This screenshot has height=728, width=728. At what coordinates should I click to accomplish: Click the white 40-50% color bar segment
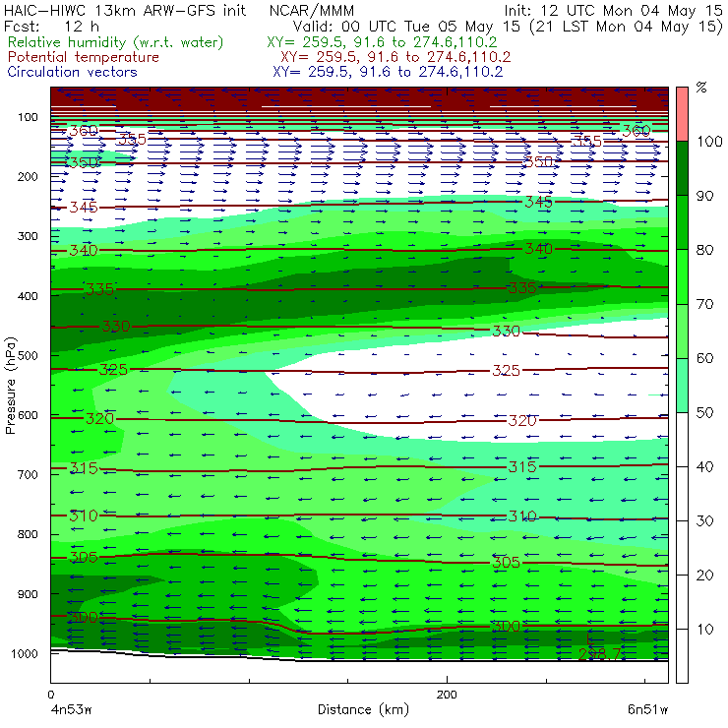pyautogui.click(x=682, y=440)
